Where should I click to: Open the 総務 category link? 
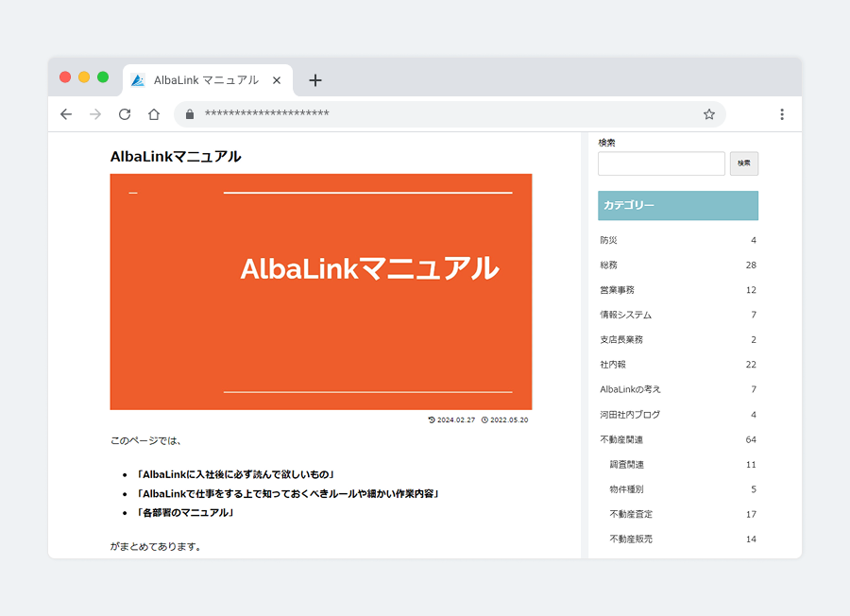pyautogui.click(x=608, y=265)
